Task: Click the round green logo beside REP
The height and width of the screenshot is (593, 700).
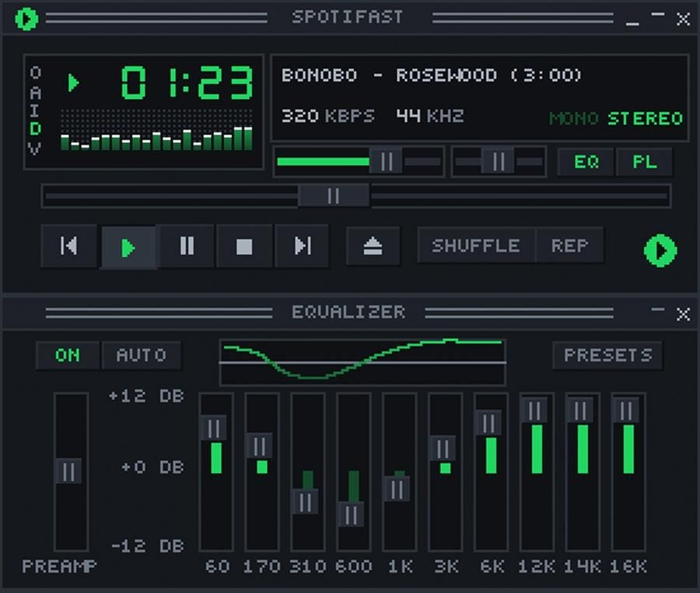Action: pos(660,250)
